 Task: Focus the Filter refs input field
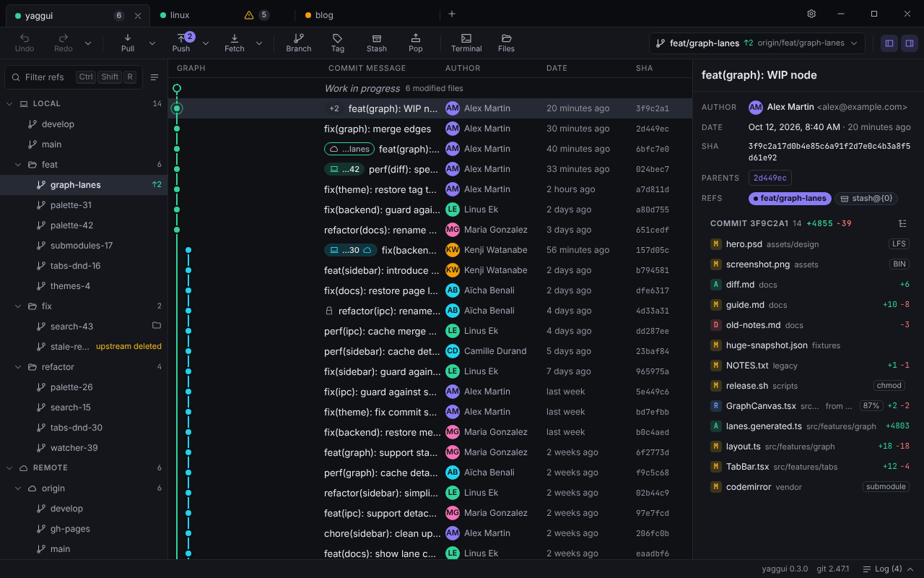click(74, 77)
